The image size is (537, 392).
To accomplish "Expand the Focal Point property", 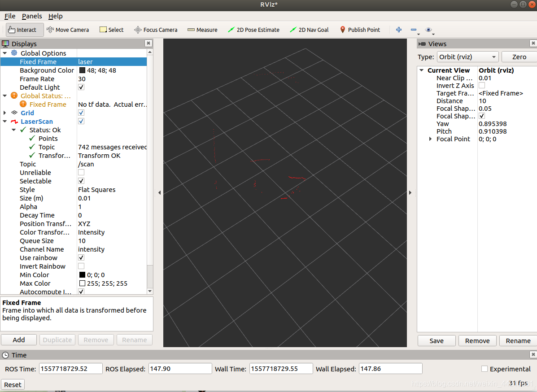I will coord(431,139).
